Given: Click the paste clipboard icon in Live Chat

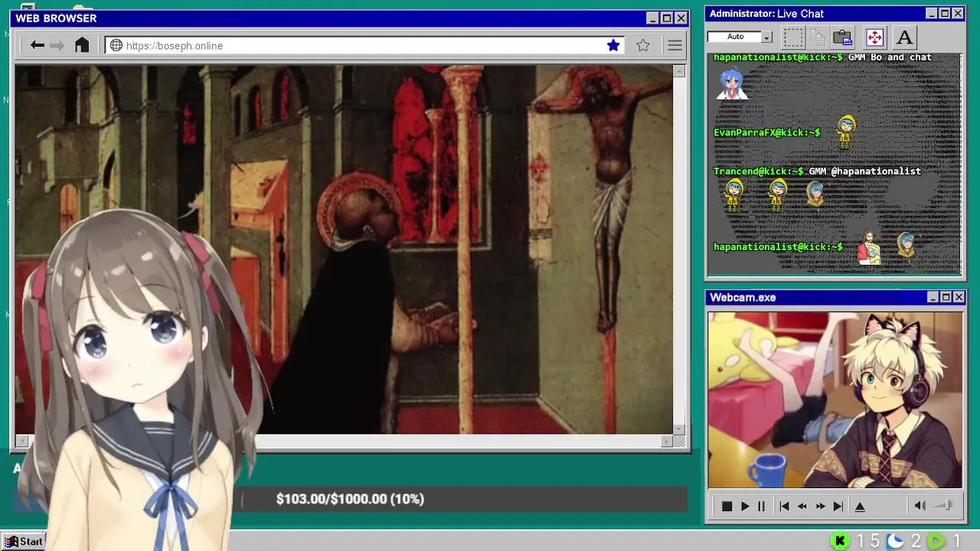Looking at the screenshot, I should (843, 37).
